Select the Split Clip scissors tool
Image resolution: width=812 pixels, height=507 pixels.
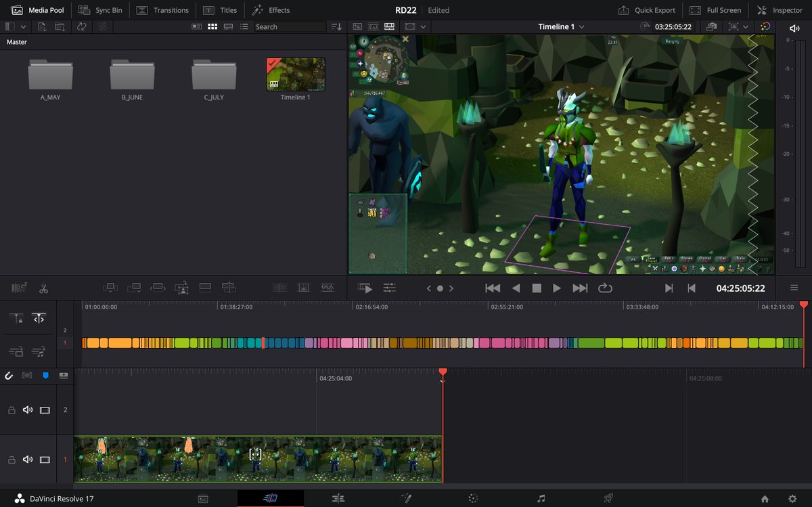[x=43, y=288]
